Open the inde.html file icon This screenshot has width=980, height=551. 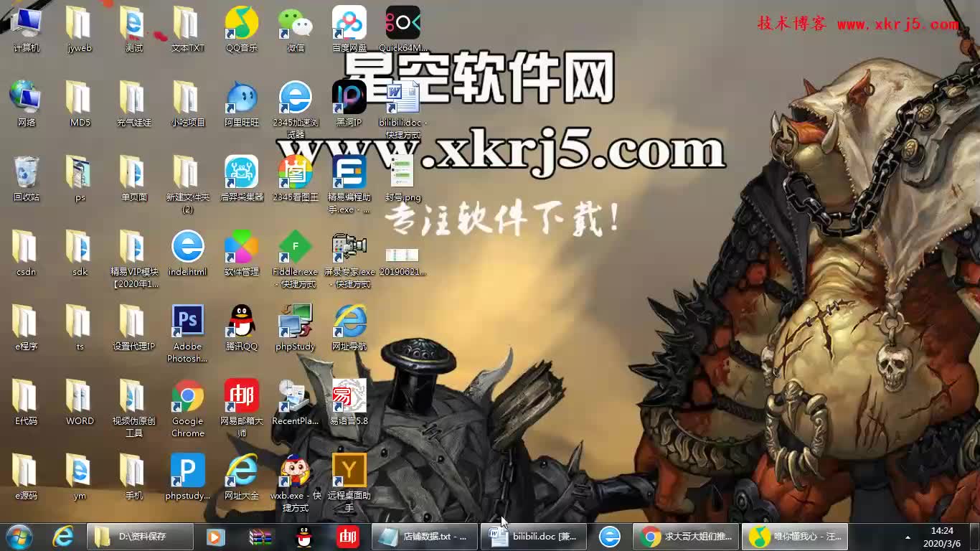coord(187,253)
